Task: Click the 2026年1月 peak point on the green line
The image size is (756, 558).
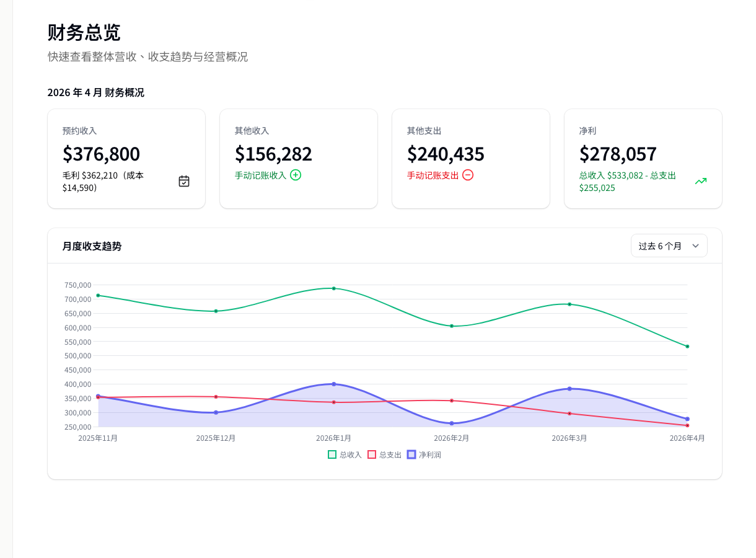Action: (333, 288)
